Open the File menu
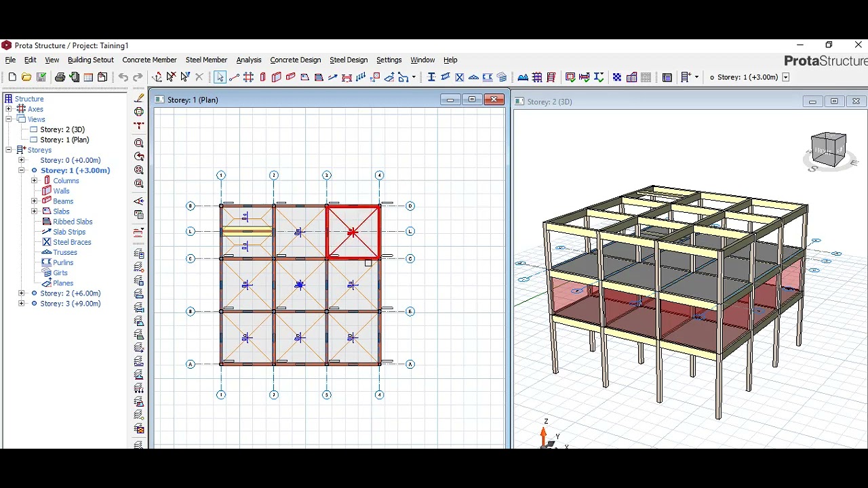 tap(10, 60)
